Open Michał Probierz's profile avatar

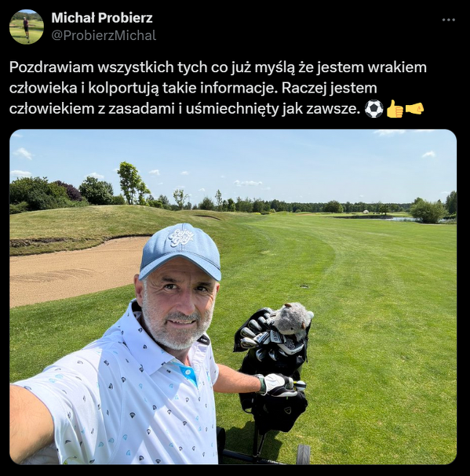(27, 27)
